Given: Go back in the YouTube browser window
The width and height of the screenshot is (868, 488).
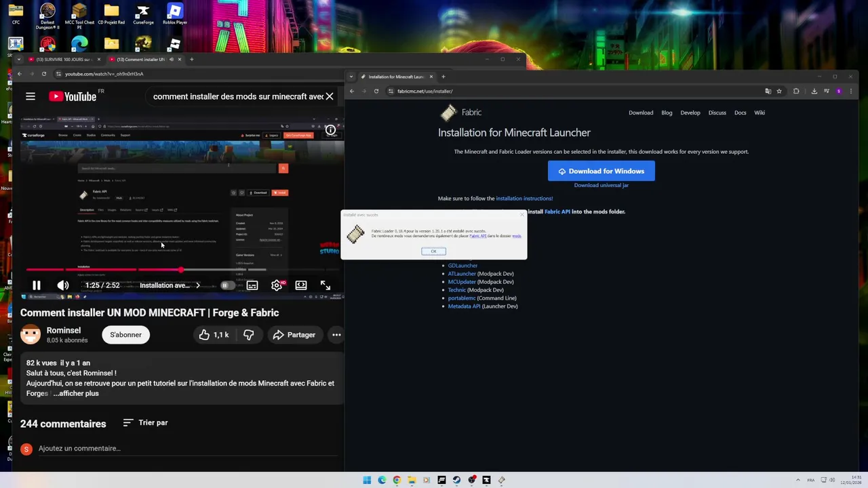Looking at the screenshot, I should 20,74.
